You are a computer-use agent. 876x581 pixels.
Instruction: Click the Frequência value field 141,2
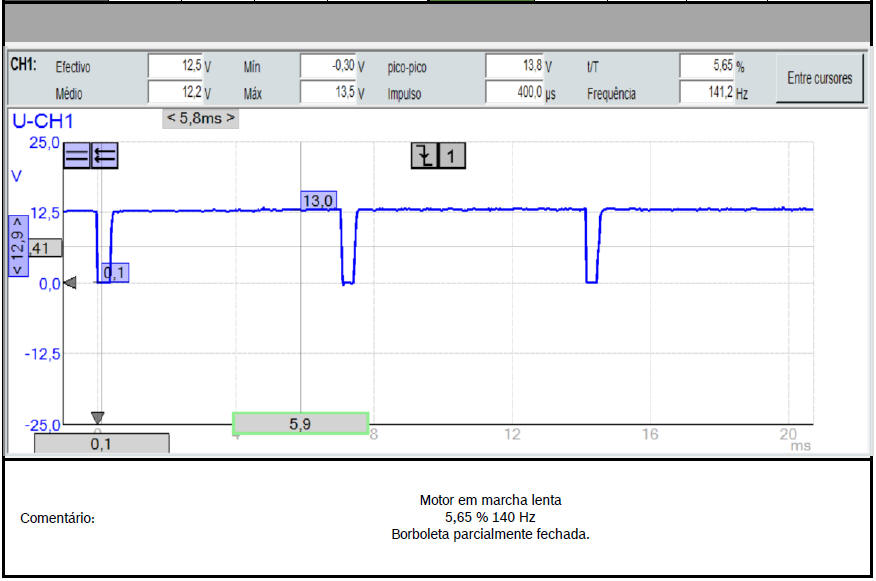click(708, 93)
